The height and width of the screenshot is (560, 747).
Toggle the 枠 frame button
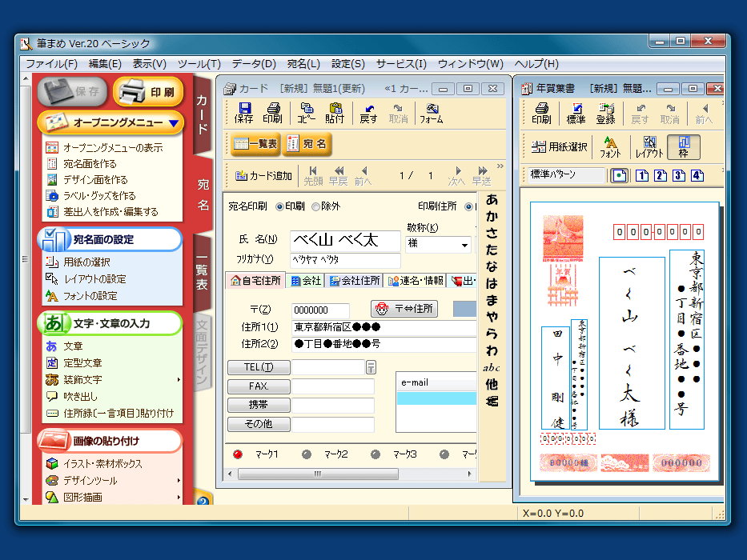(684, 146)
